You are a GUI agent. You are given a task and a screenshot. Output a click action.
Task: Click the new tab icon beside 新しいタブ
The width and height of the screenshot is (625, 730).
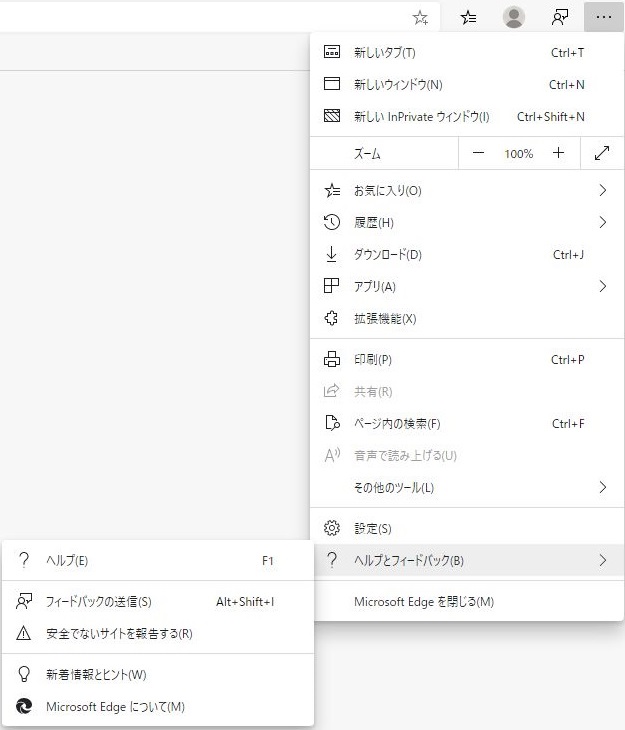click(332, 52)
